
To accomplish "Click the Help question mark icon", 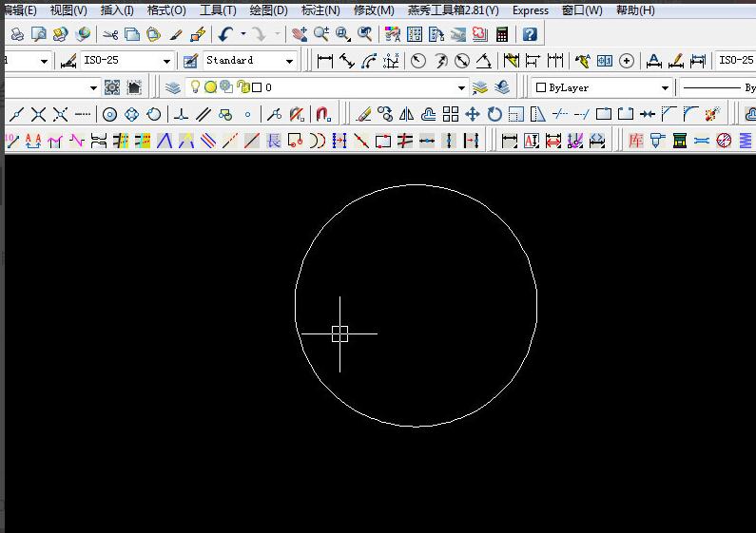I will pyautogui.click(x=530, y=34).
